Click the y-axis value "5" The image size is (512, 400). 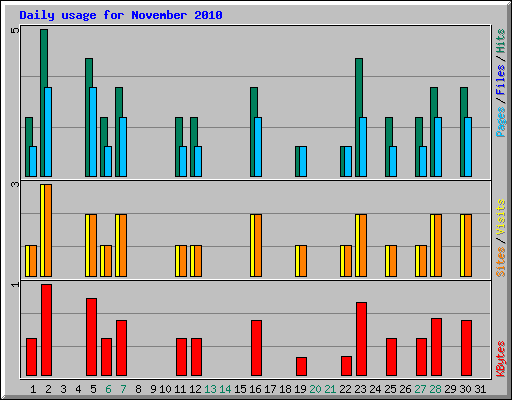15,31
